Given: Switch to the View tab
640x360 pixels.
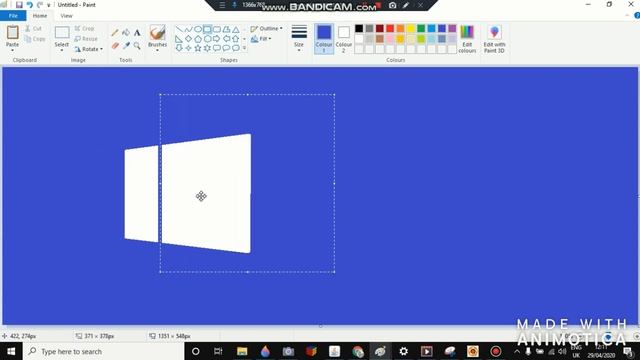Looking at the screenshot, I should 66,16.
